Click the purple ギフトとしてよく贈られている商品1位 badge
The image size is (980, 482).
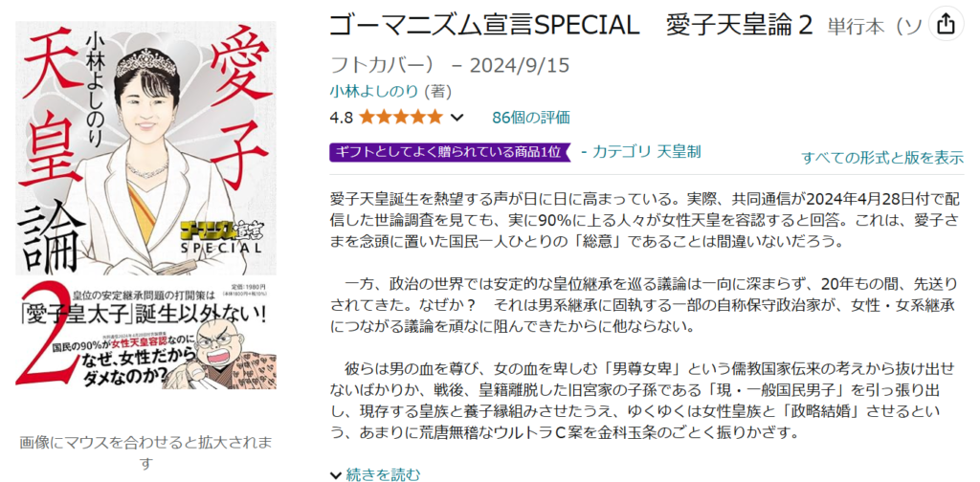tap(449, 152)
